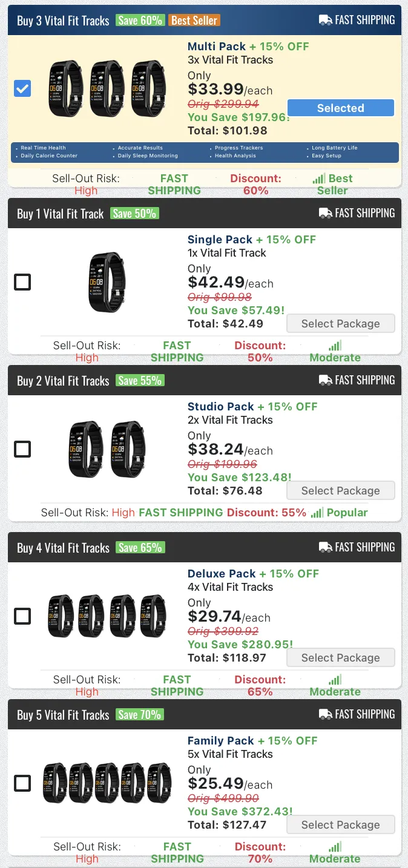The height and width of the screenshot is (868, 408).
Task: Click the blue Selected button
Action: (x=340, y=108)
